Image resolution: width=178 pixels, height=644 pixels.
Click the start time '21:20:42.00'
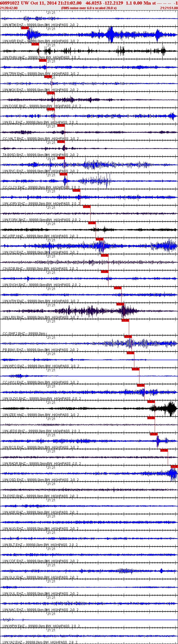(9, 8)
